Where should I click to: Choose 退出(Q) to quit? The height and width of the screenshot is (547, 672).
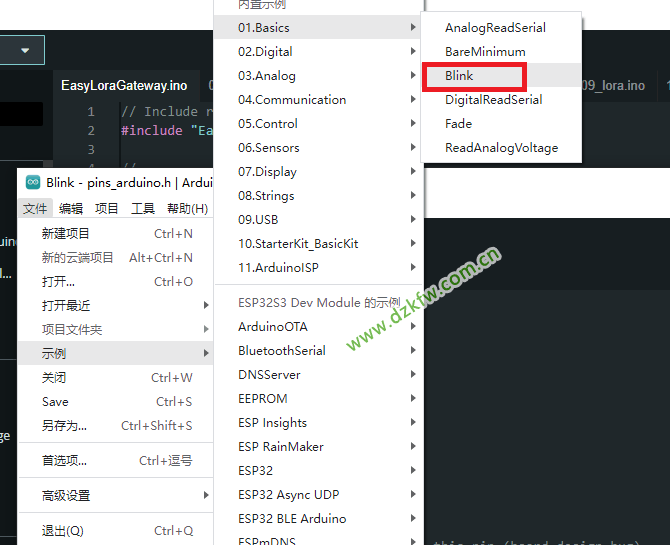click(63, 531)
